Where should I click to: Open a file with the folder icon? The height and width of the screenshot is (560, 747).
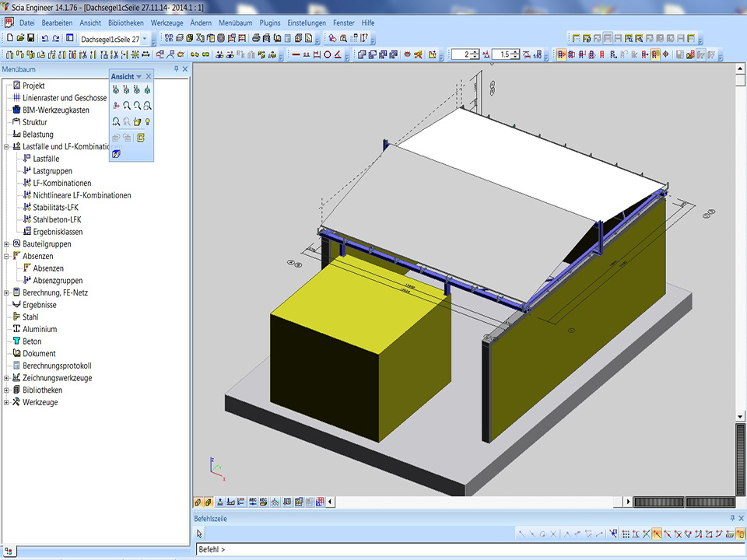tap(20, 38)
